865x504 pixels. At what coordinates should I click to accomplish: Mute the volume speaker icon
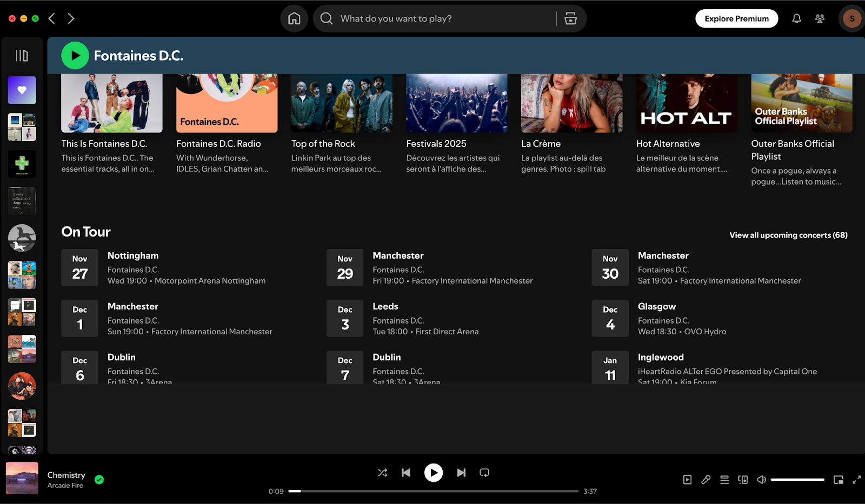click(761, 480)
